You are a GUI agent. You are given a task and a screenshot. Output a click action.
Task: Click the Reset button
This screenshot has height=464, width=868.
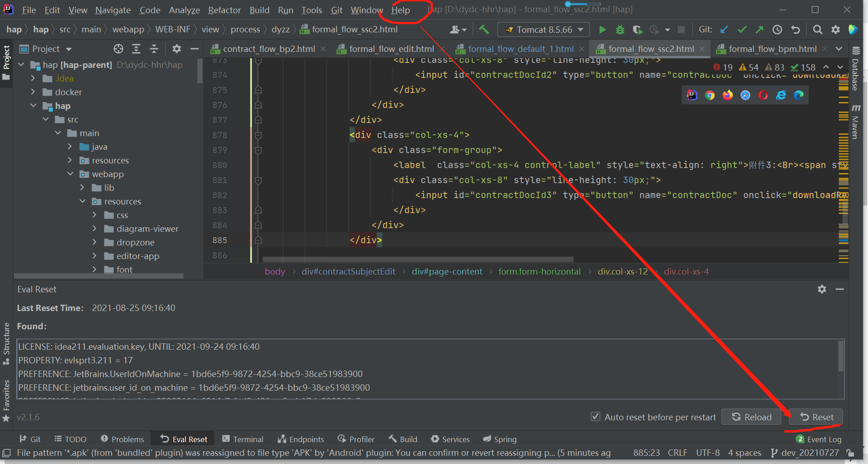(x=817, y=417)
